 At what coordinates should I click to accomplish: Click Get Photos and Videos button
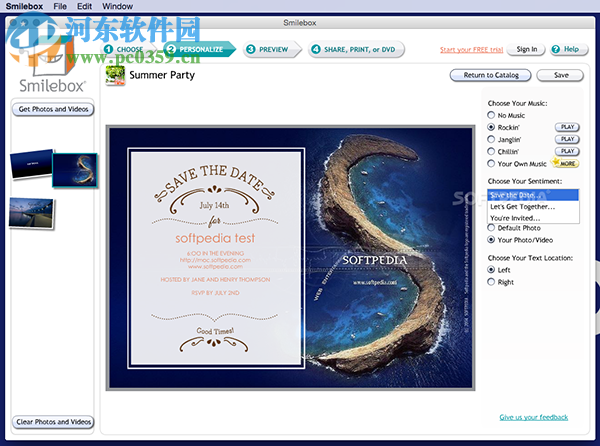tap(53, 109)
